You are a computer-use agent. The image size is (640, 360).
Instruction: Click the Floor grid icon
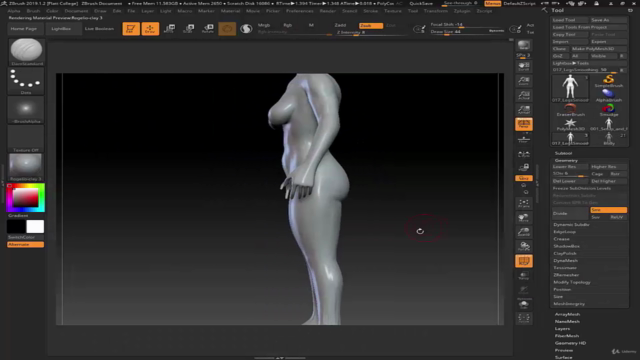(524, 140)
